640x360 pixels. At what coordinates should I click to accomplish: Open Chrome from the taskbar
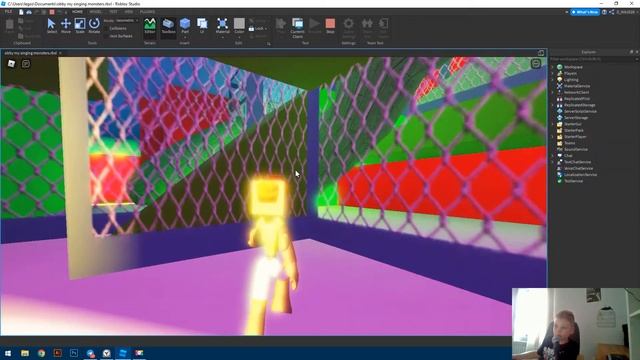pos(41,353)
